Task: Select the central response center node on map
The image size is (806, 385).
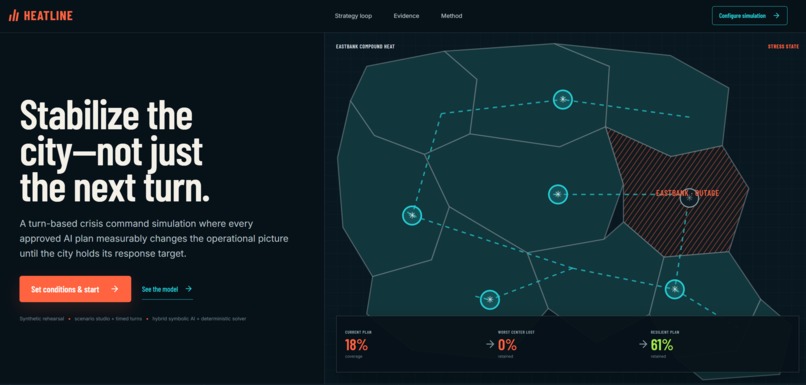Action: [558, 194]
